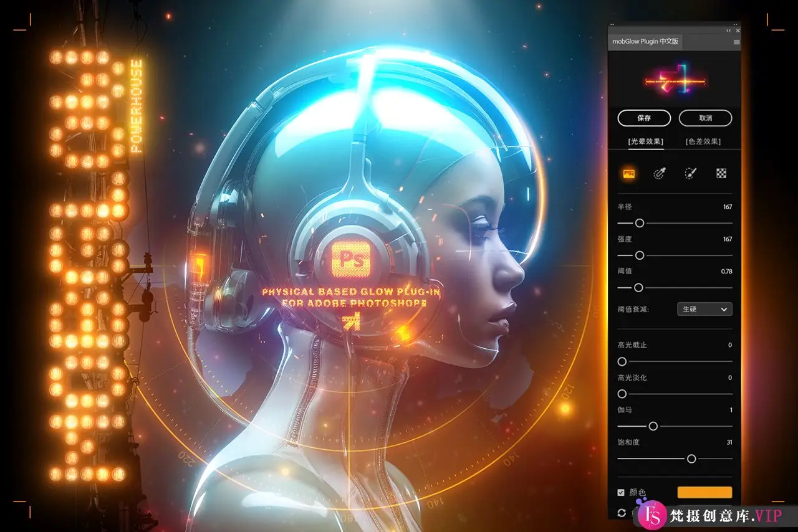Click the 半径 value 167
This screenshot has width=798, height=532.
click(728, 207)
